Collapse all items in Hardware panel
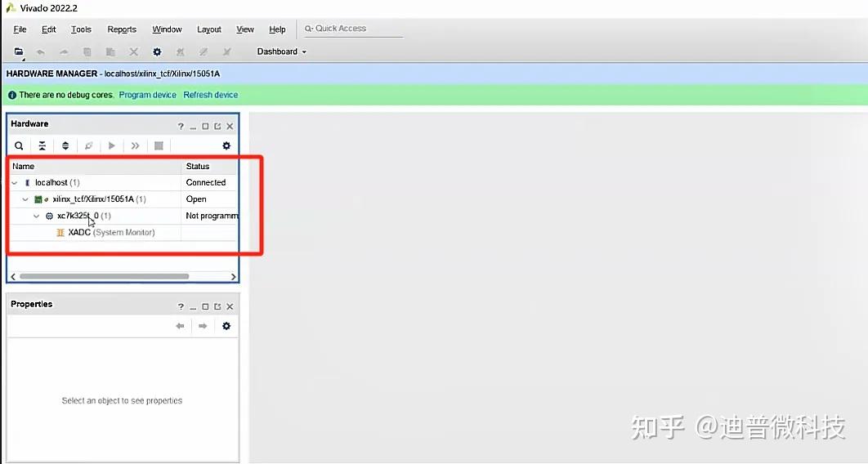 pyautogui.click(x=42, y=146)
